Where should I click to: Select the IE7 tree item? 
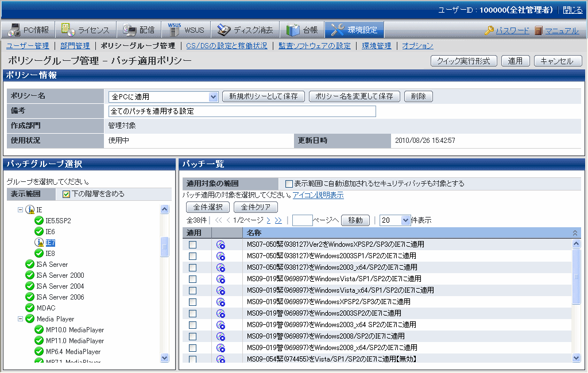tap(51, 243)
